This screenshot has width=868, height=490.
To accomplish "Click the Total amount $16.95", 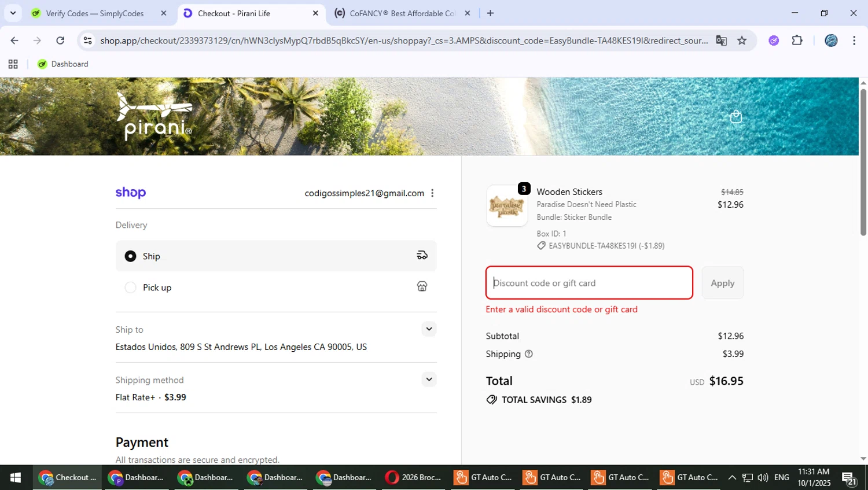I will (726, 381).
